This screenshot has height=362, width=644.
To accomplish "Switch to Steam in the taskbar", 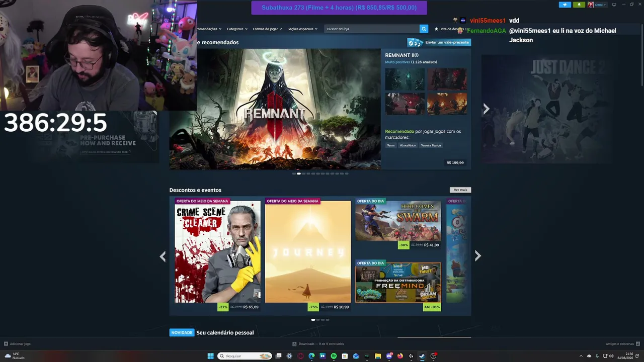I will 422,356.
